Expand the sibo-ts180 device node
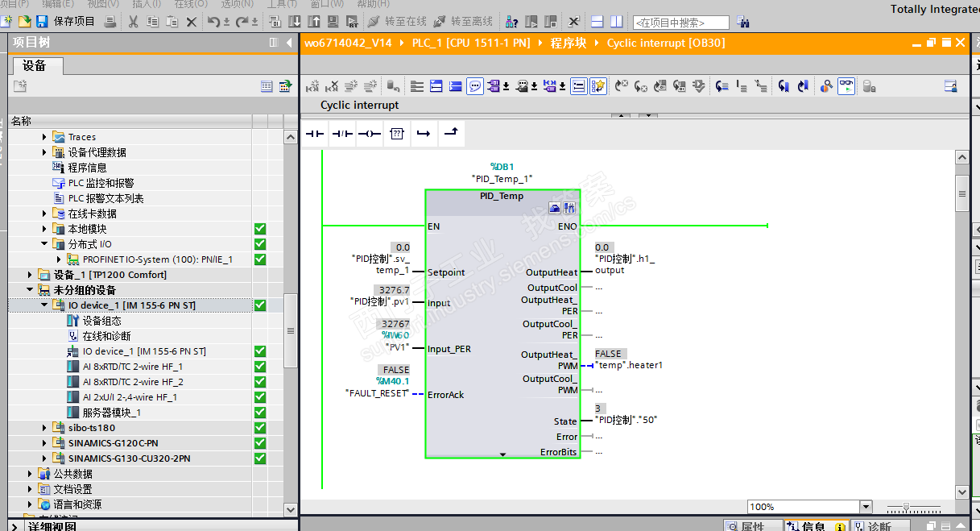 (45, 428)
